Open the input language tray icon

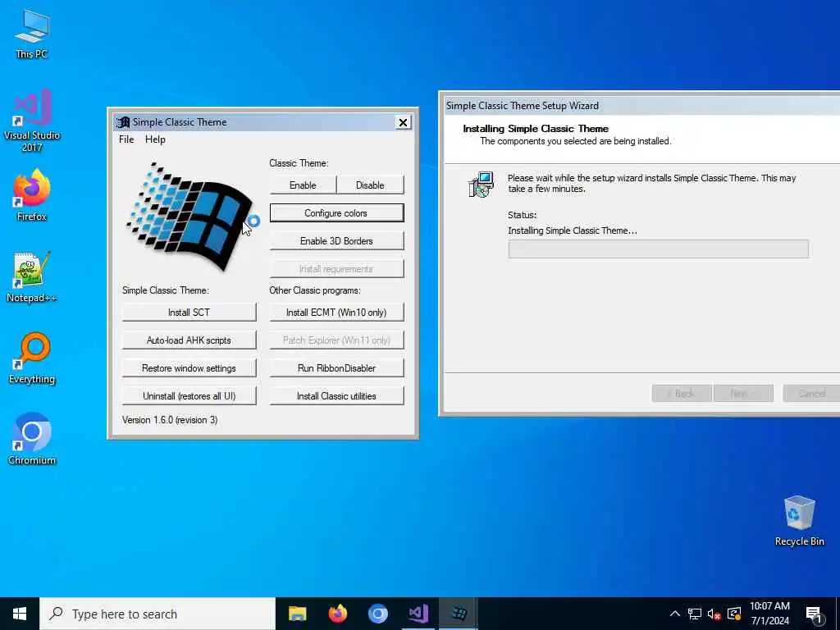[x=734, y=614]
